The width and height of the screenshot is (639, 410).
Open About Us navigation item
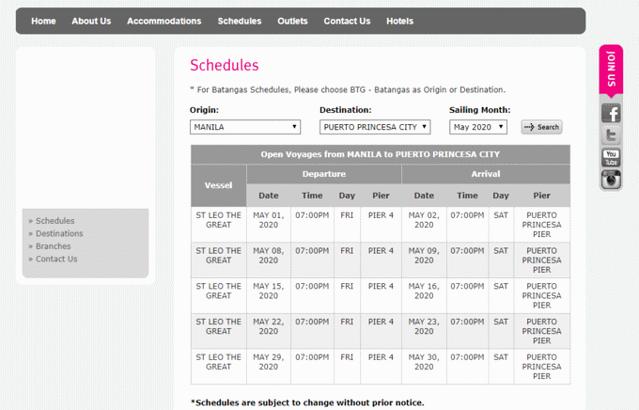(x=91, y=21)
